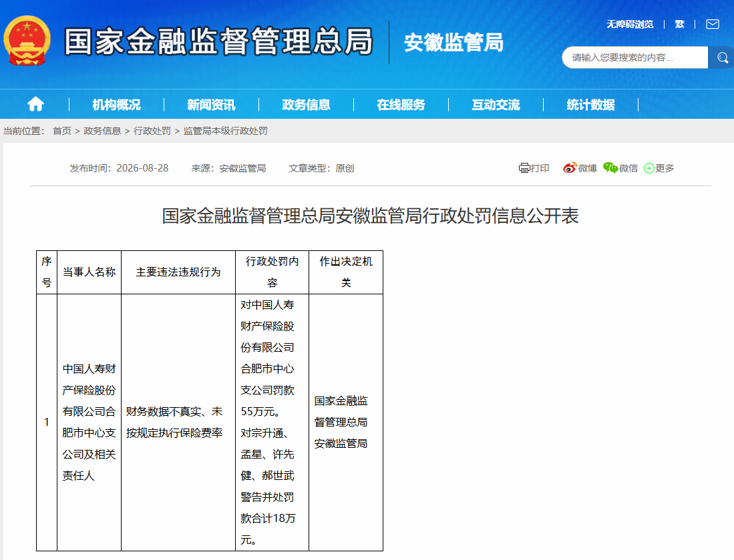Focus the site search input field
This screenshot has width=734, height=560.
[635, 57]
